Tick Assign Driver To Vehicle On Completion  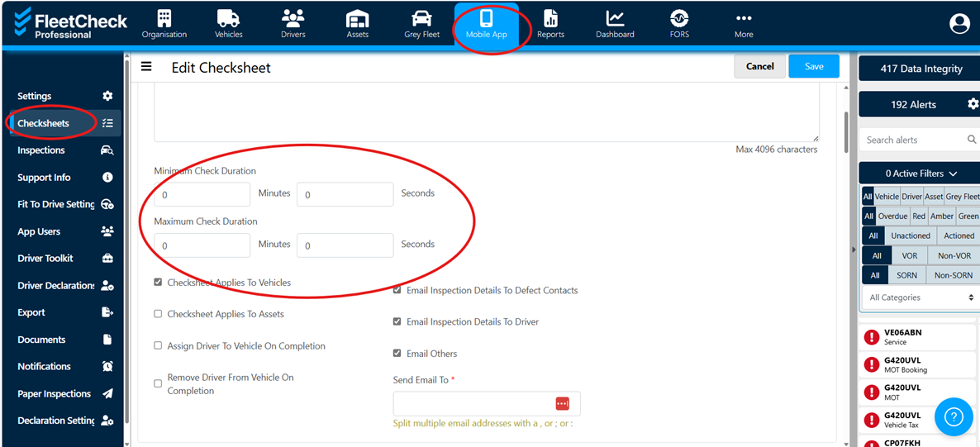(158, 346)
